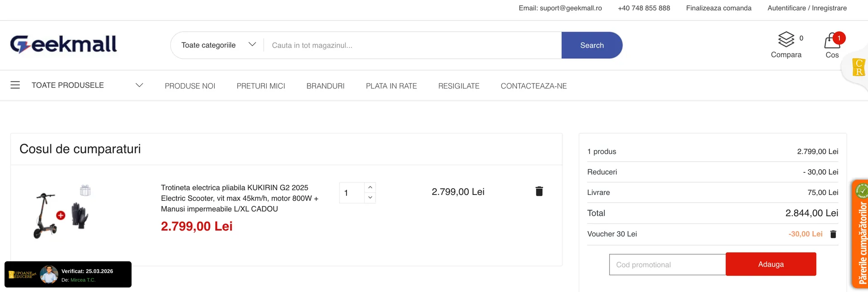Open the PRODUSE NOI menu item
Viewport: 868px width, 292px height.
(x=190, y=86)
